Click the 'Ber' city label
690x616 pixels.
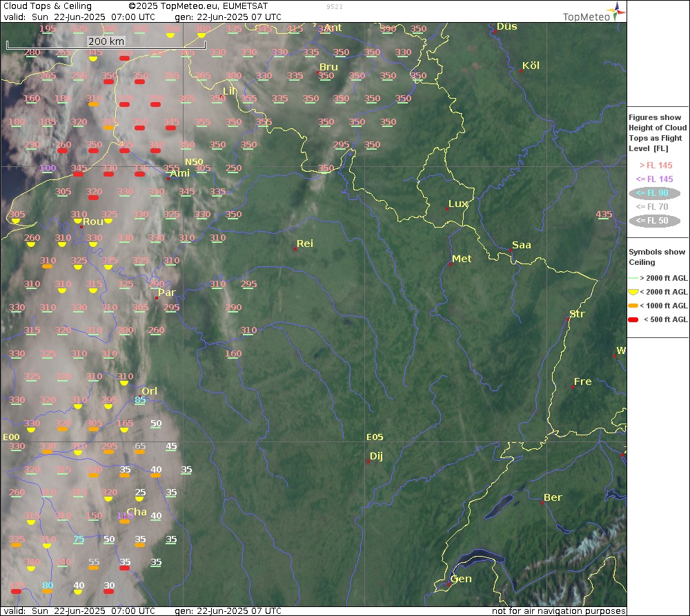[x=553, y=497]
